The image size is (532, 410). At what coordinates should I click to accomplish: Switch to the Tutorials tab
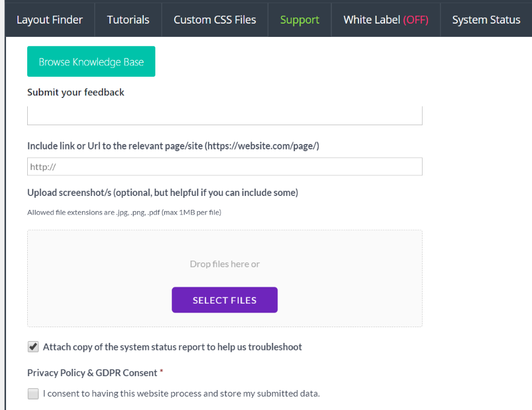(128, 20)
